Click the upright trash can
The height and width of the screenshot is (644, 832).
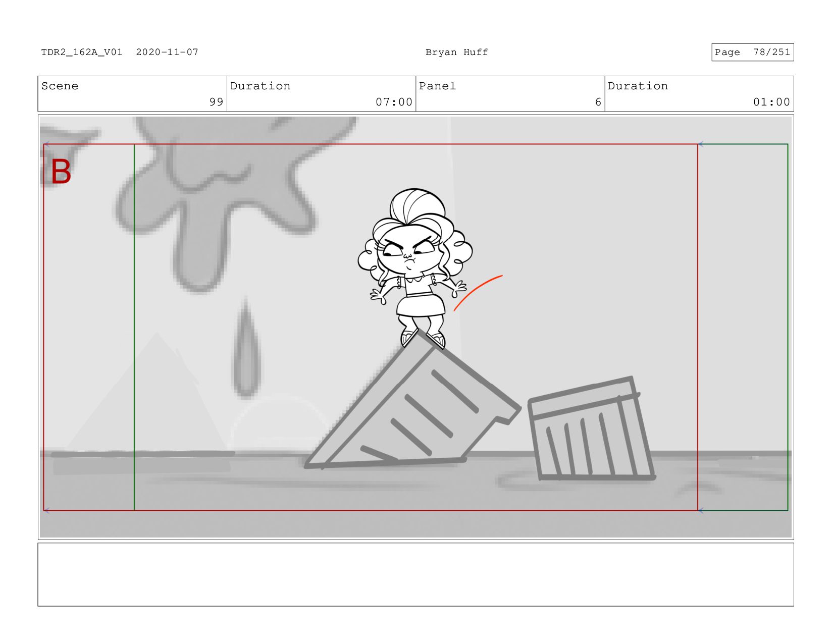click(x=591, y=429)
